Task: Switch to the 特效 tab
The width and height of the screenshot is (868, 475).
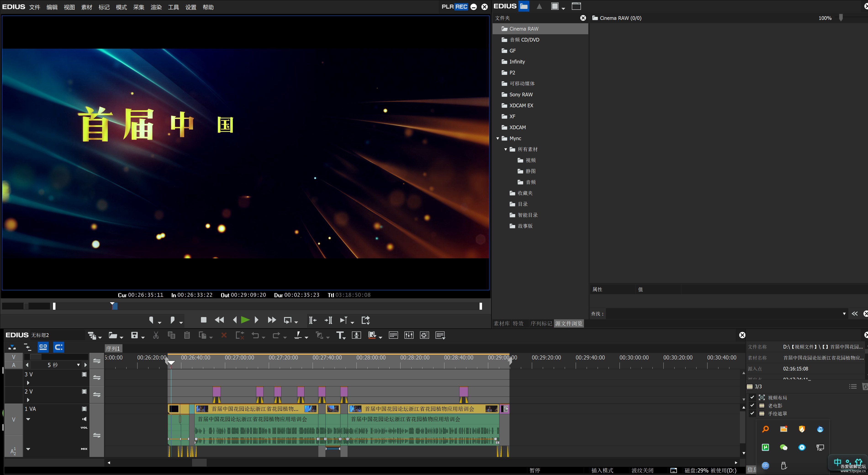Action: (x=518, y=323)
